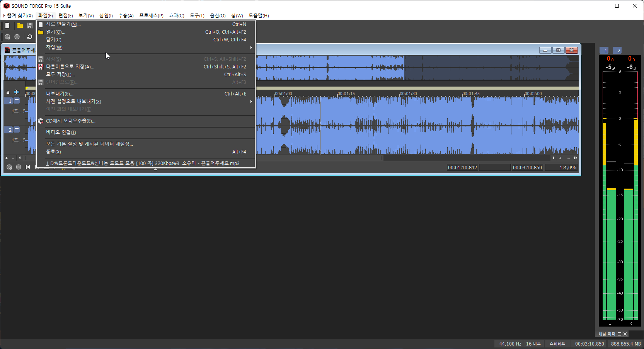Choose 열기(O) from the File menu

tap(146, 32)
